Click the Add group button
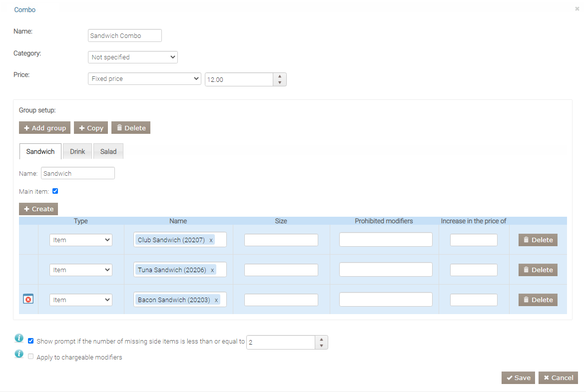 pyautogui.click(x=44, y=128)
